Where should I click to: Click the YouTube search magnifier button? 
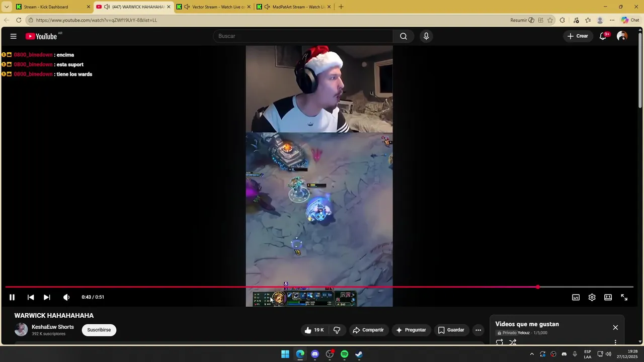[404, 36]
